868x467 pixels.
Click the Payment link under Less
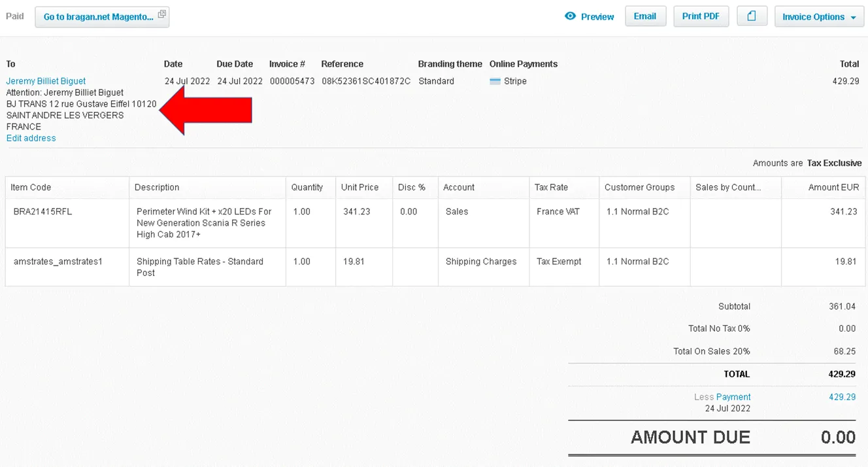click(x=733, y=397)
